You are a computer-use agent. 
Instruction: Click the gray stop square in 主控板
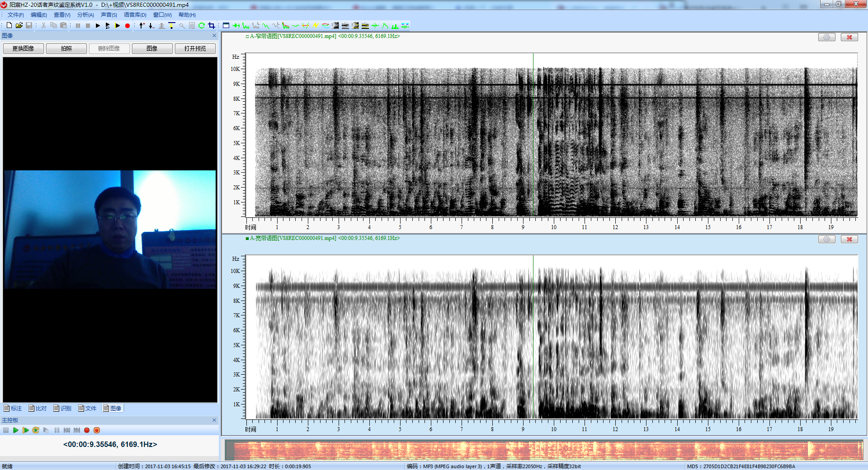[6, 430]
